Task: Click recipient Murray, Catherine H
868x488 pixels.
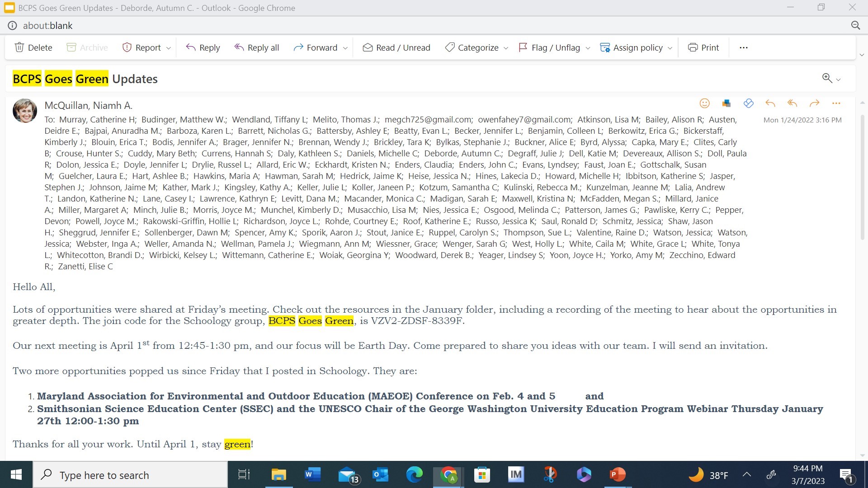Action: 98,120
